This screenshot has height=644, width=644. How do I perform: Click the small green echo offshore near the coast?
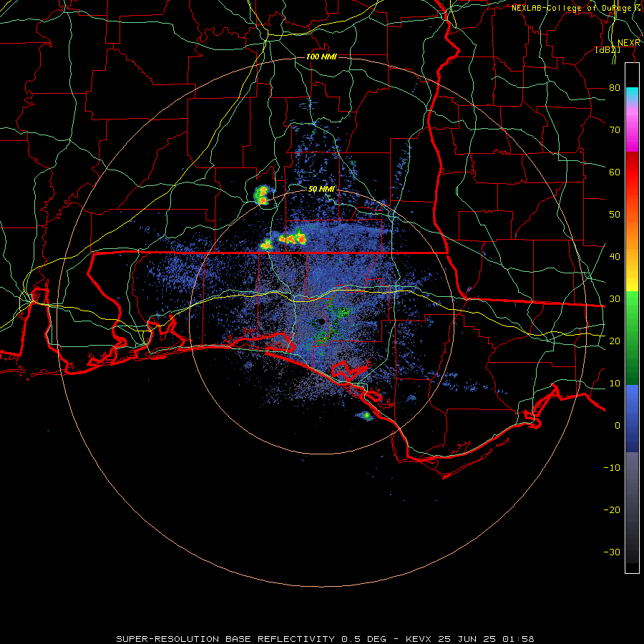pyautogui.click(x=364, y=416)
